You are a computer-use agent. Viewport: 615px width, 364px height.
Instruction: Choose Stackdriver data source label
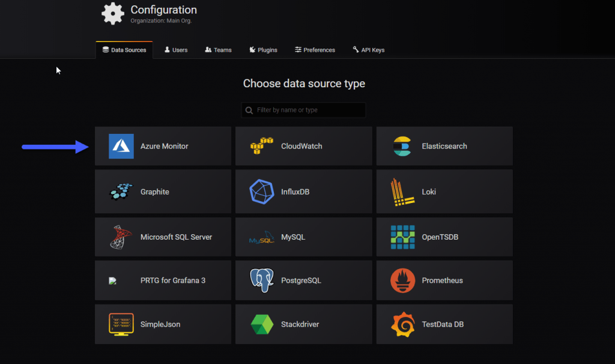(x=300, y=324)
